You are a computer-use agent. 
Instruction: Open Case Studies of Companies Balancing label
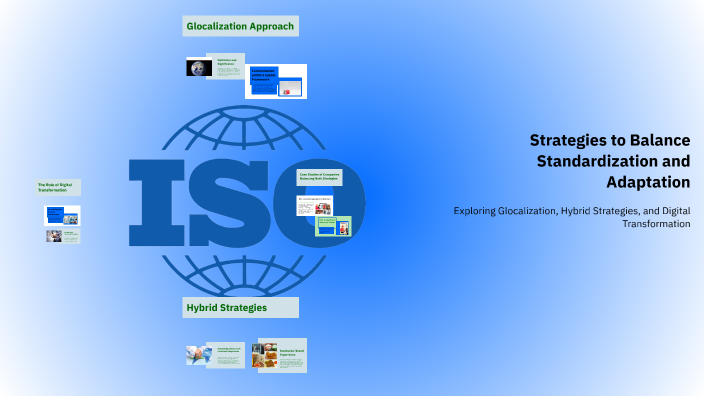[x=319, y=177]
